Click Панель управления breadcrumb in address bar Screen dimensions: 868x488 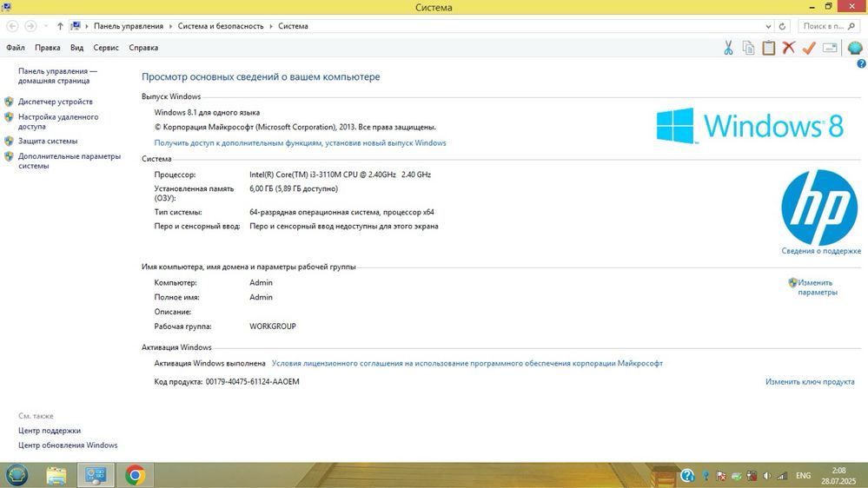pyautogui.click(x=129, y=26)
